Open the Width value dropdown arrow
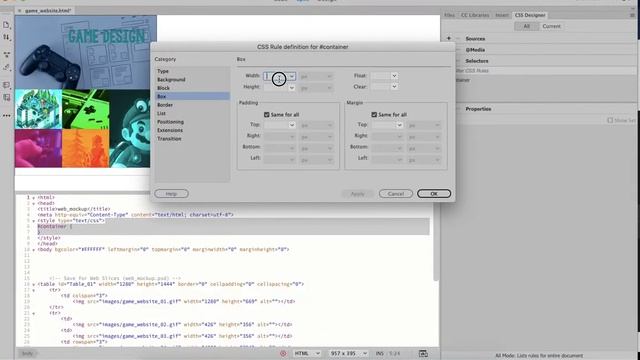This screenshot has height=360, width=640. 291,76
